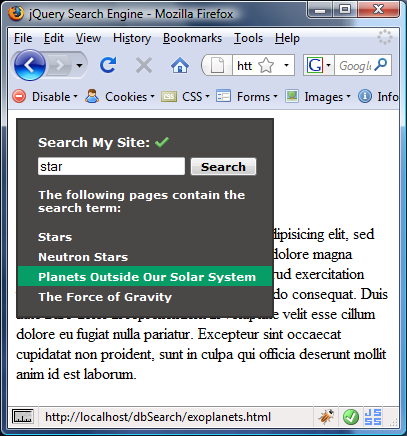Image resolution: width=407 pixels, height=436 pixels.
Task: Expand the Cookies toolbar menu
Action: pyautogui.click(x=120, y=97)
